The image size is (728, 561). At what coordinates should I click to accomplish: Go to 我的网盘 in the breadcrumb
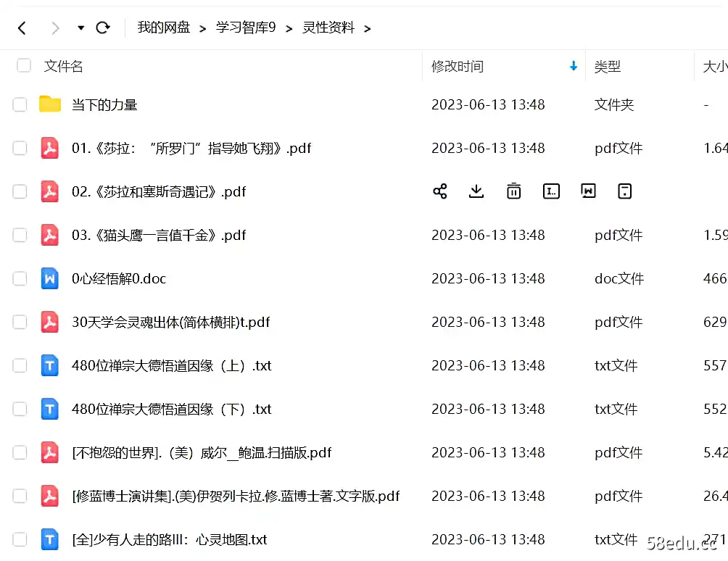[x=163, y=28]
